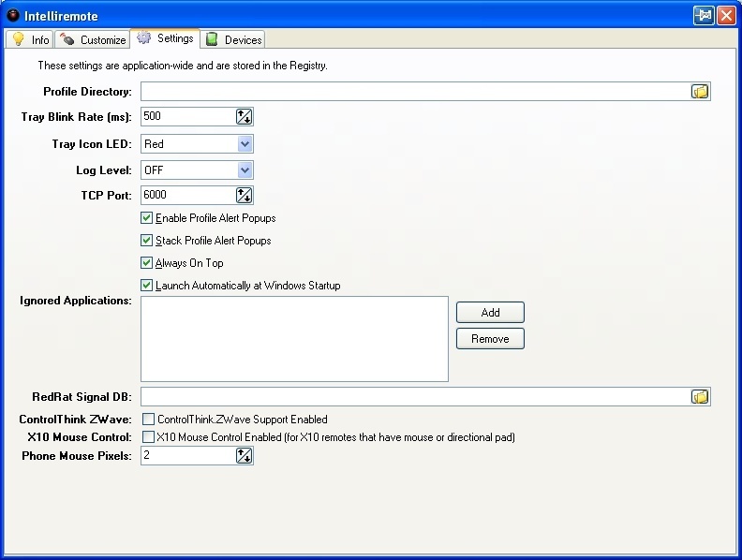
Task: Go to the Devices tab
Action: click(x=233, y=40)
